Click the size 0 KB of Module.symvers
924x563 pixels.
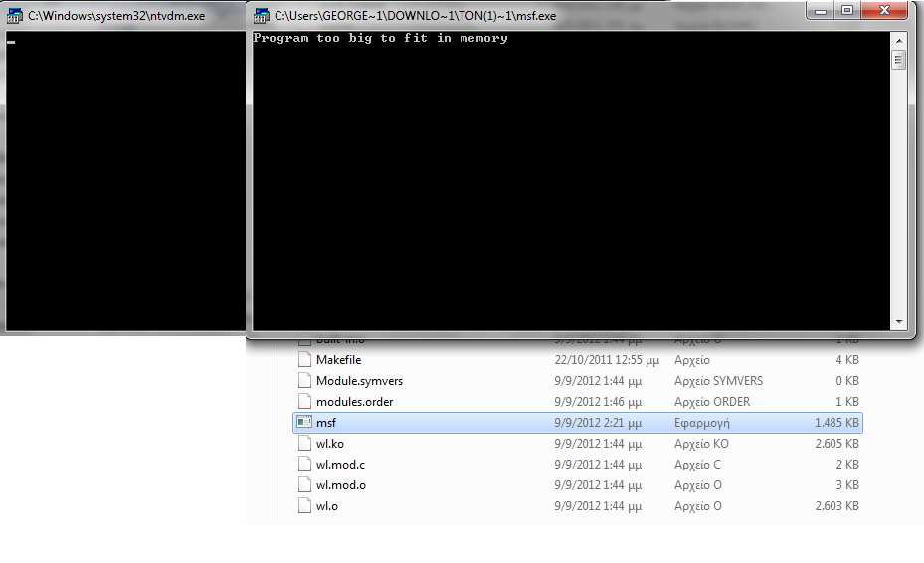[847, 381]
